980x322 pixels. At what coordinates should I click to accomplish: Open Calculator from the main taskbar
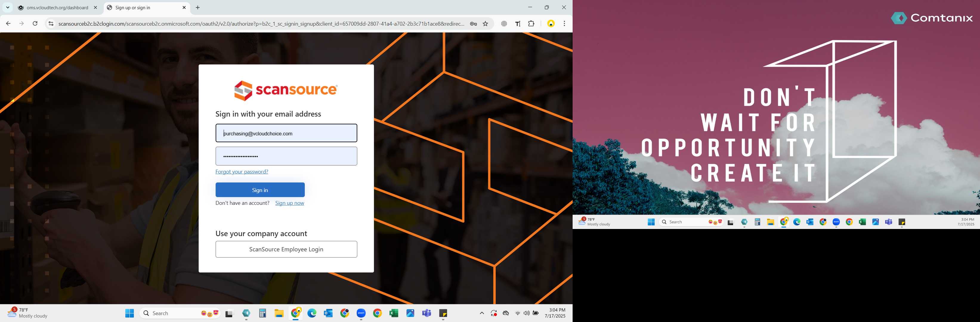262,313
